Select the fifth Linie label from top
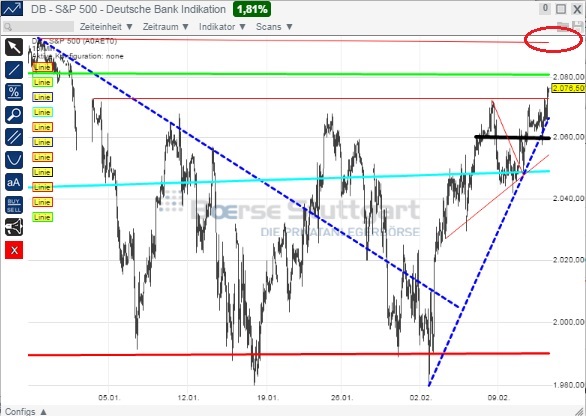This screenshot has width=586, height=420. click(42, 127)
